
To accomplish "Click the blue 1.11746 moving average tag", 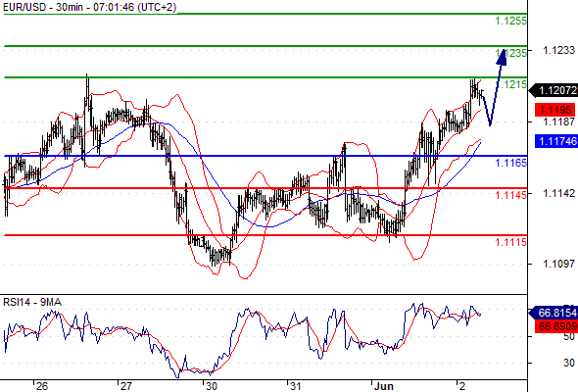I will [x=556, y=141].
